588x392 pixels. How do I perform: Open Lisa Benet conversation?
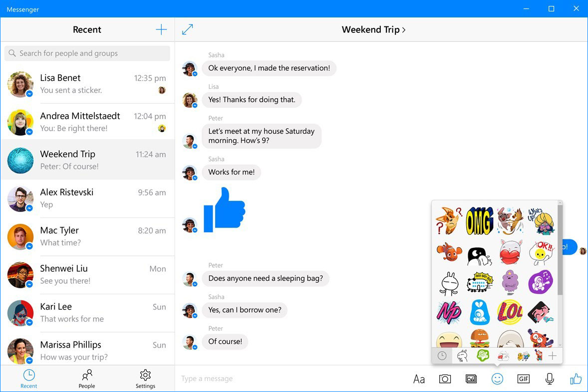87,84
